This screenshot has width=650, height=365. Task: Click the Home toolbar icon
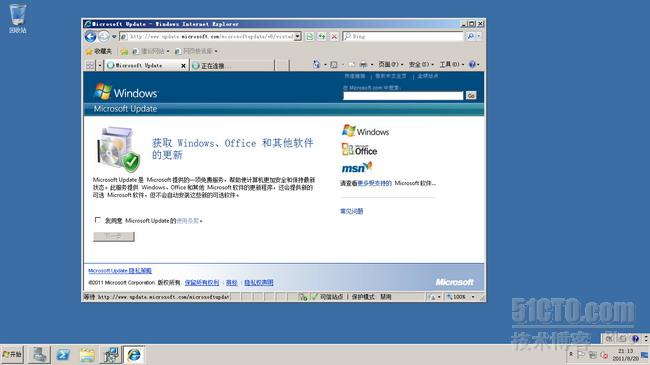(x=316, y=64)
